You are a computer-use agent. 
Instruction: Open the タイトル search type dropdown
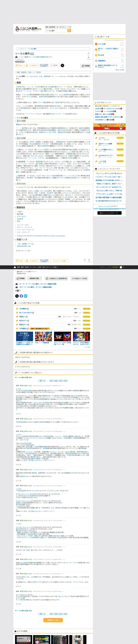(x=65, y=27)
